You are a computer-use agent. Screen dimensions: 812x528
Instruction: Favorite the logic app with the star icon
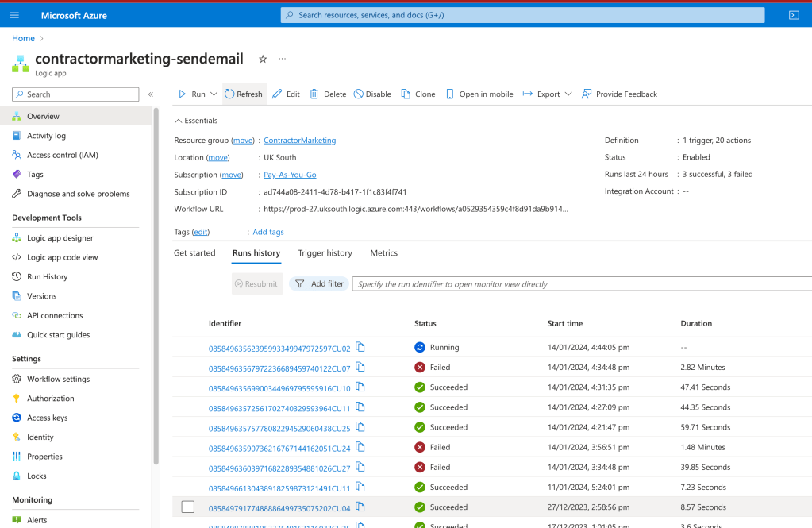click(263, 59)
